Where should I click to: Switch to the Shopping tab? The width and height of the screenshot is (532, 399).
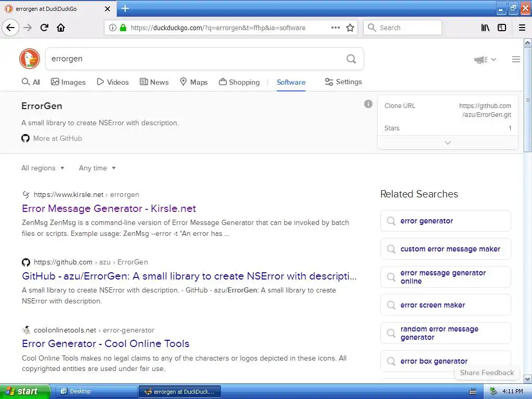pyautogui.click(x=239, y=82)
